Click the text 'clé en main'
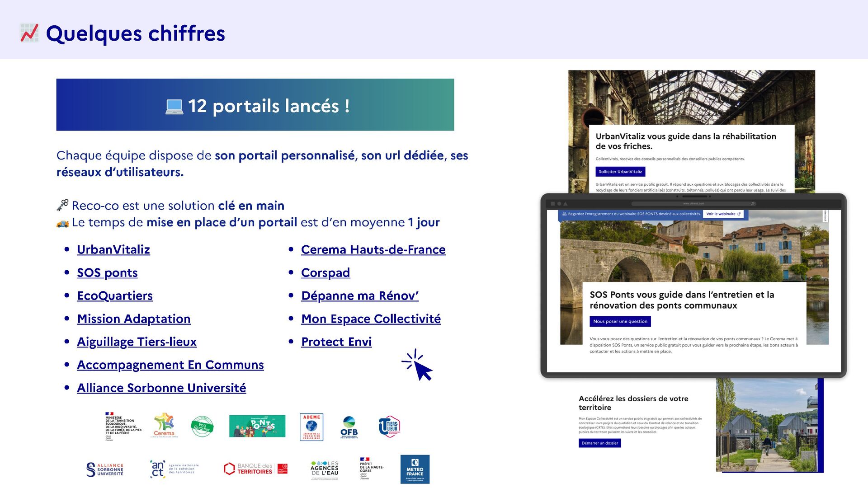The width and height of the screenshot is (868, 488). (x=251, y=206)
